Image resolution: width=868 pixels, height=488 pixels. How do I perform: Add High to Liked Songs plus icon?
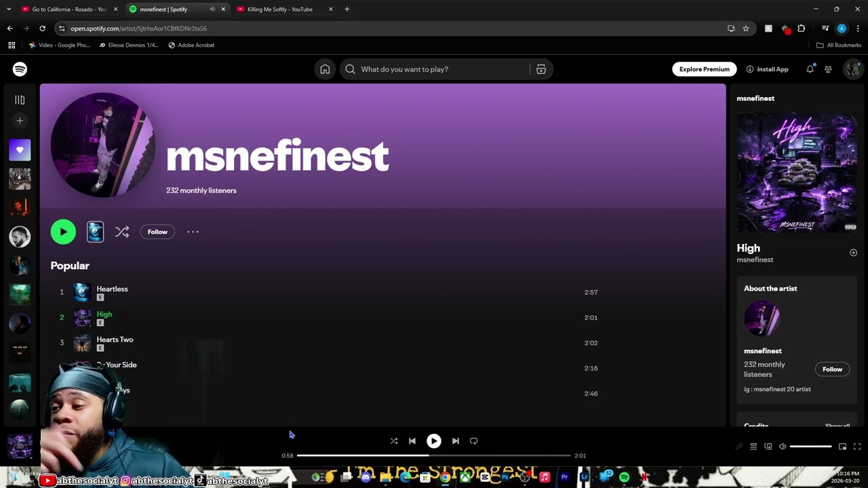(x=853, y=253)
